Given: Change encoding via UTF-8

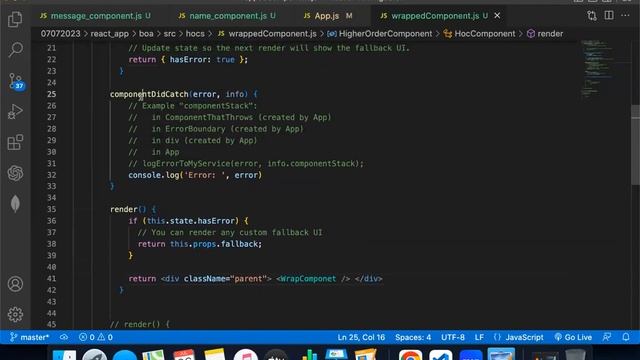Looking at the screenshot, I should coord(453,337).
